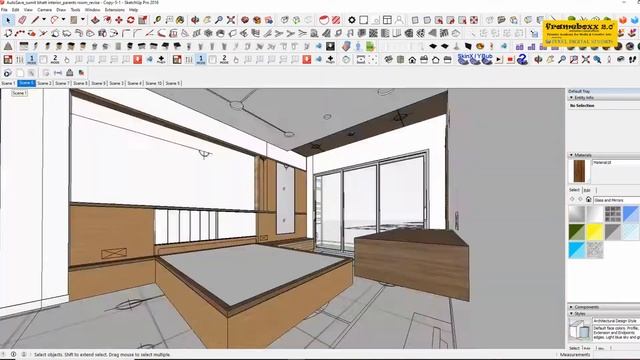
Task: Open the File menu
Action: pyautogui.click(x=4, y=10)
